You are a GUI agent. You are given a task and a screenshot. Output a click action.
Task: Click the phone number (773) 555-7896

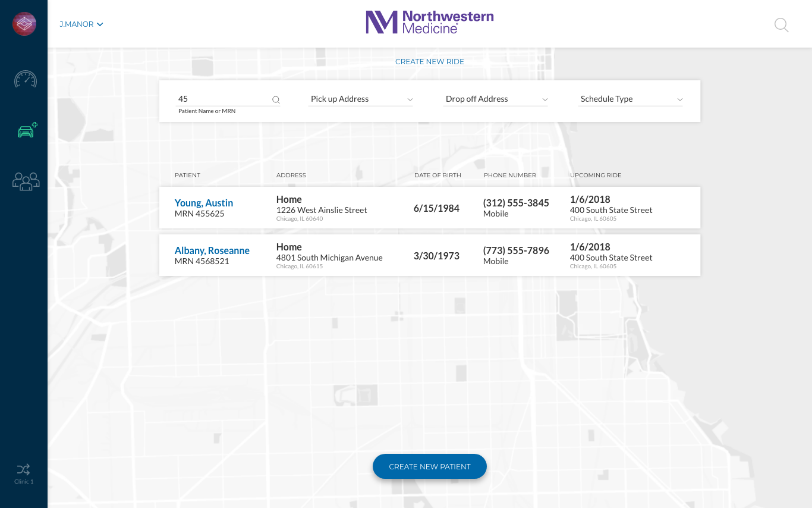click(x=516, y=250)
